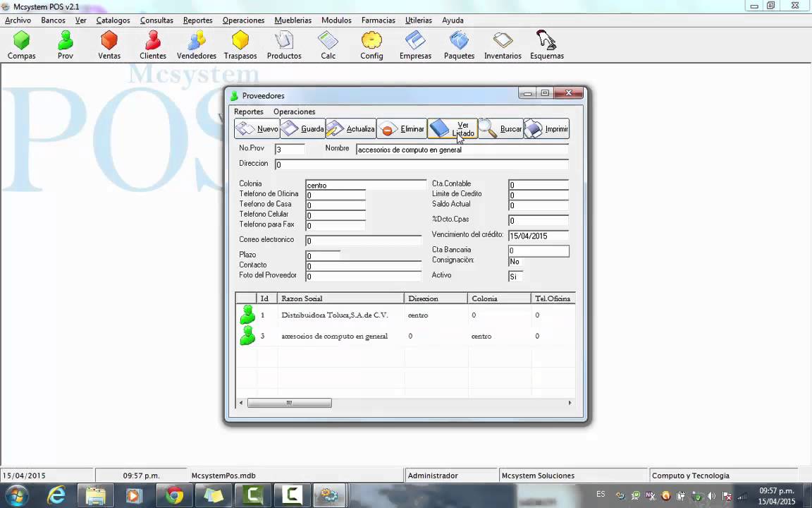Click the Colonia input field
The image size is (812, 508).
(x=366, y=185)
